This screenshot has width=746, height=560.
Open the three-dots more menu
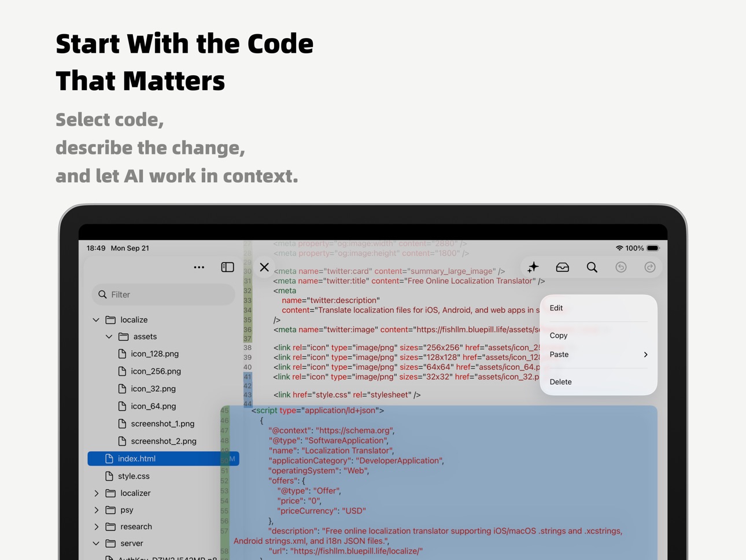199,267
